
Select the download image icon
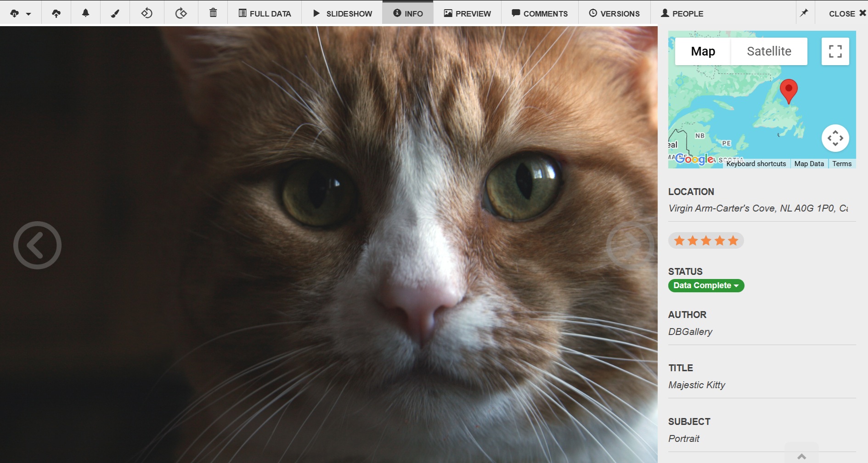point(15,13)
